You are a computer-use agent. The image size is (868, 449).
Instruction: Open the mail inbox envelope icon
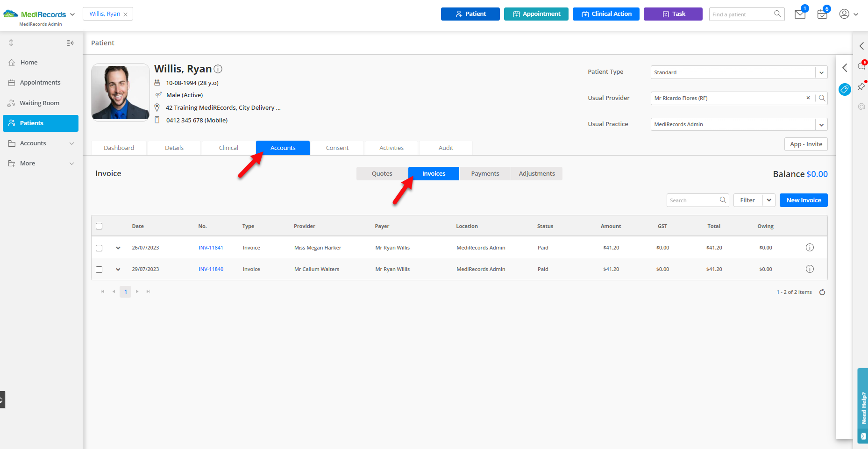(800, 14)
